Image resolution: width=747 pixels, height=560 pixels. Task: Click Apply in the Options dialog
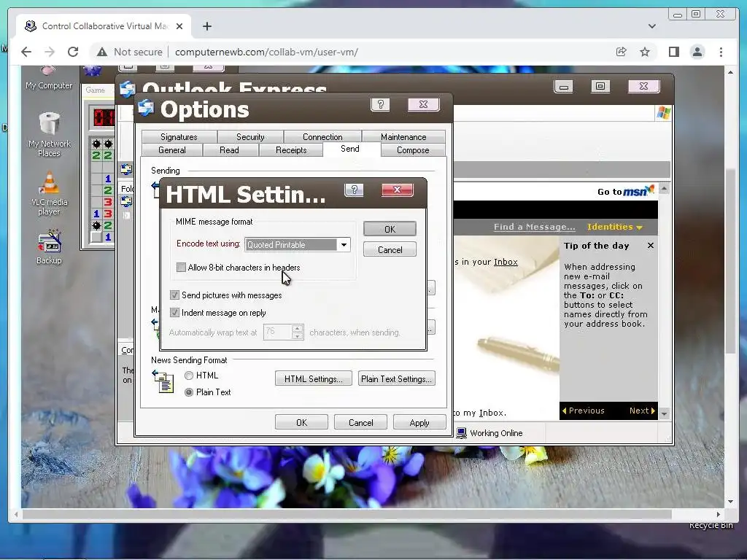click(x=419, y=422)
